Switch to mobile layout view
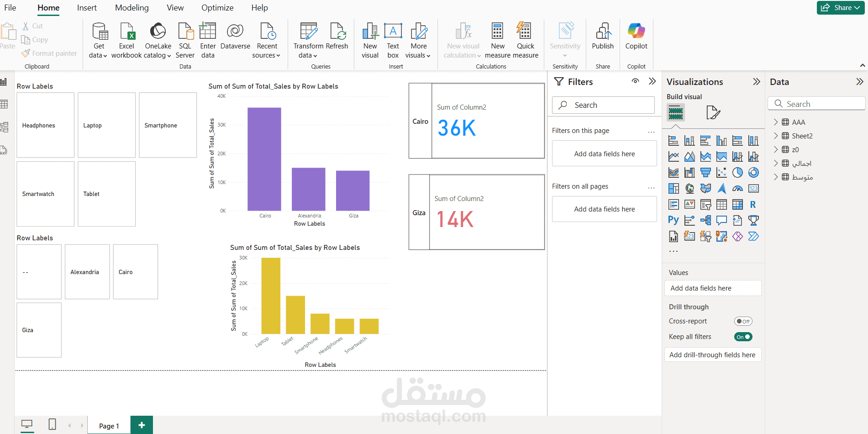 point(53,425)
